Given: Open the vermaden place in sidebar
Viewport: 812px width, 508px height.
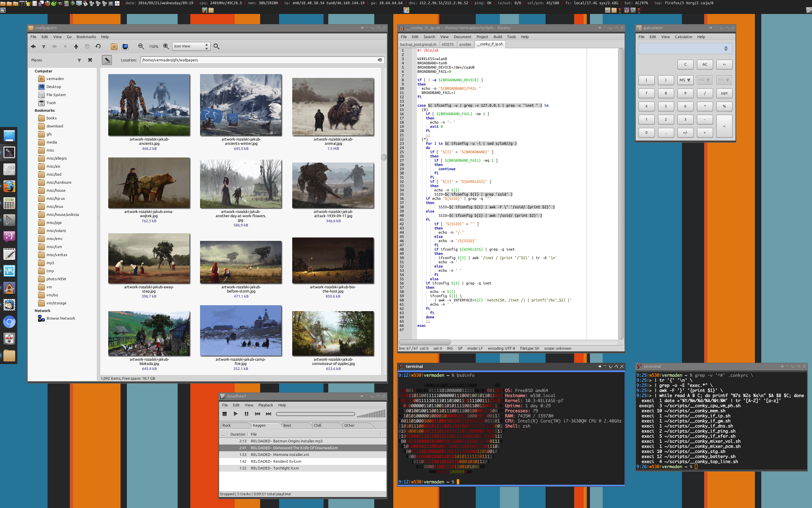Looking at the screenshot, I should tap(55, 79).
